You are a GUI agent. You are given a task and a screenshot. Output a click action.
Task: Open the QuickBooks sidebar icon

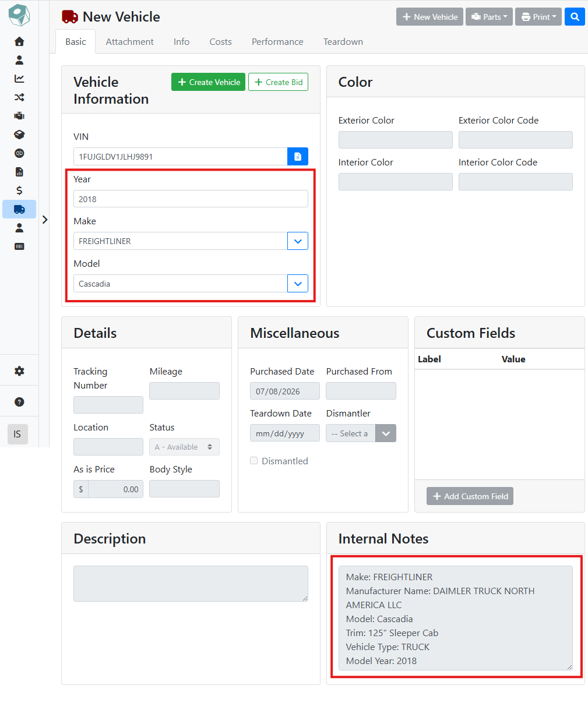(x=19, y=153)
